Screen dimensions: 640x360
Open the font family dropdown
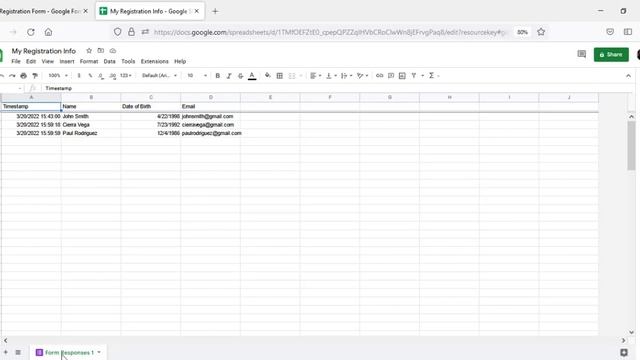159,76
